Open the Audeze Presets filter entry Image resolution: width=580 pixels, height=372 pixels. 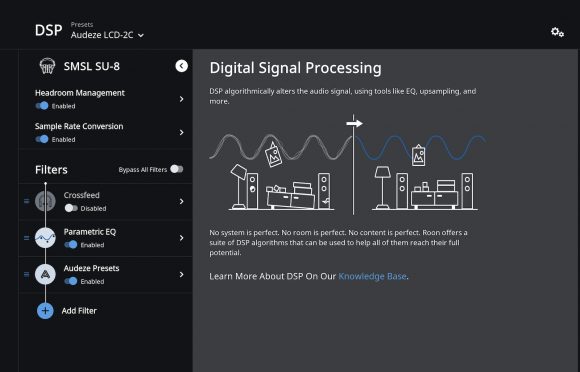coord(105,274)
